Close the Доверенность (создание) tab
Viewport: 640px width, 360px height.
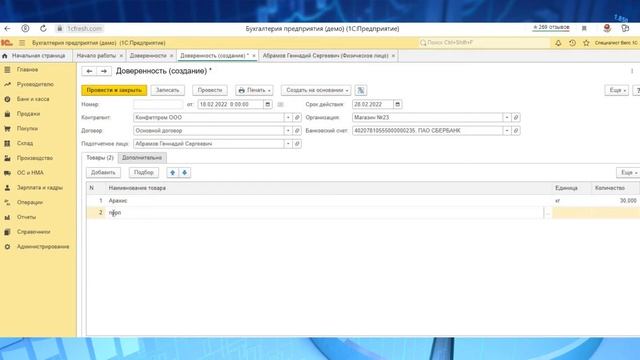[254, 56]
